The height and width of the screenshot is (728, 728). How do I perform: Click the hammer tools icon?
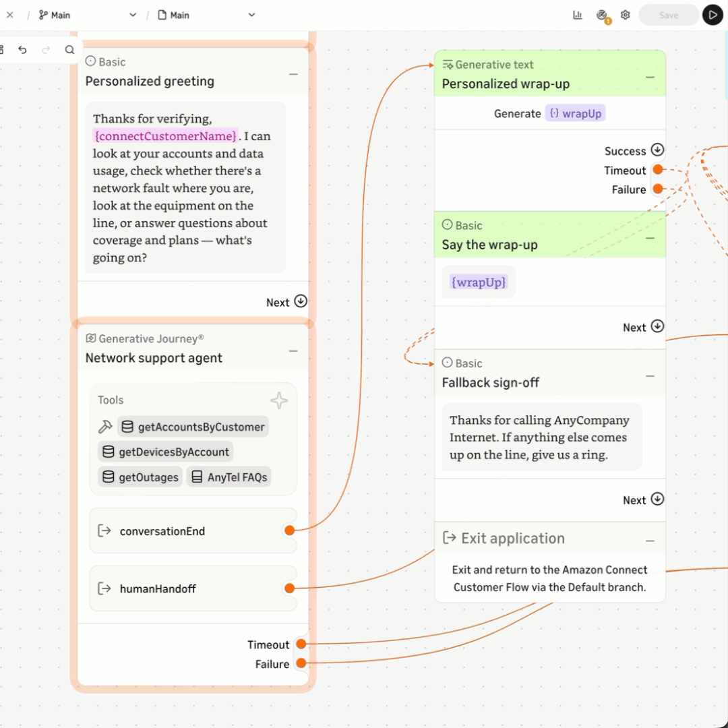(105, 426)
